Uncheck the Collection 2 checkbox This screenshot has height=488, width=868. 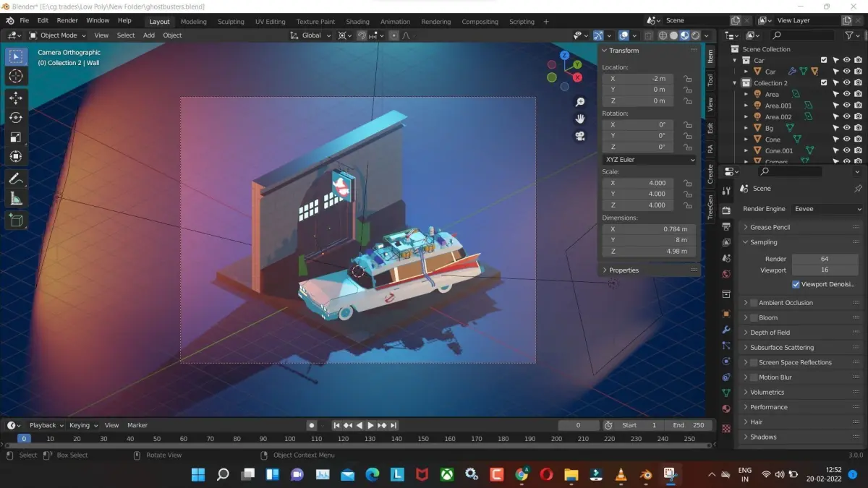point(824,83)
